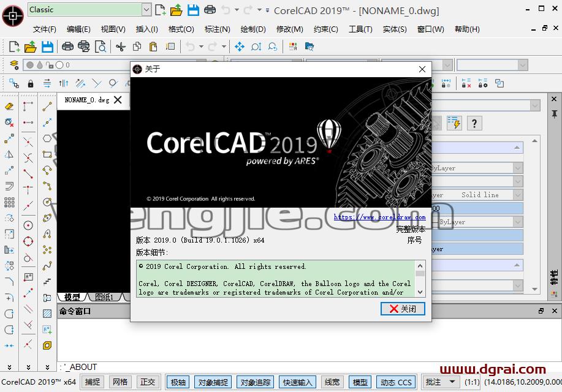Image resolution: width=562 pixels, height=392 pixels.
Task: Close the 命令窗口 command window panel
Action: [x=555, y=311]
